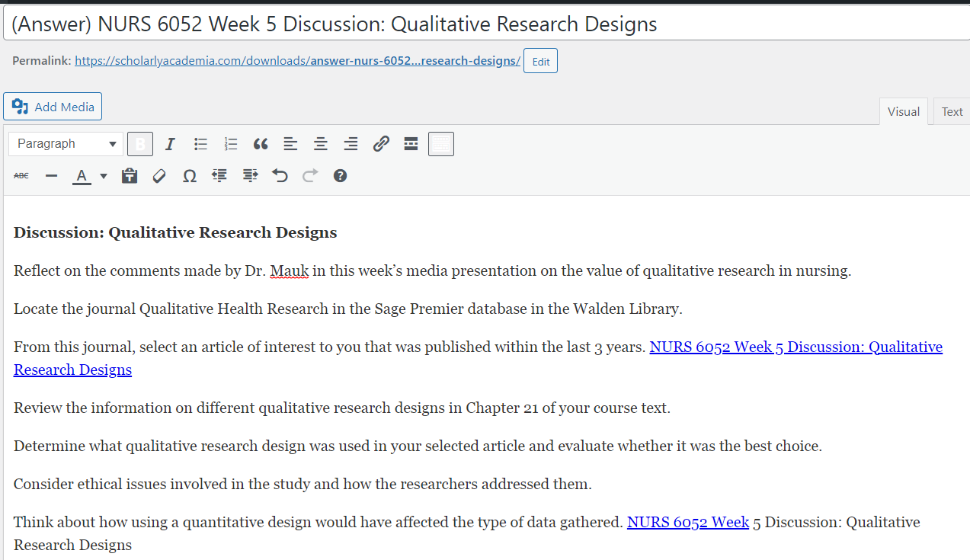Toggle Bold formatting button

(x=140, y=144)
